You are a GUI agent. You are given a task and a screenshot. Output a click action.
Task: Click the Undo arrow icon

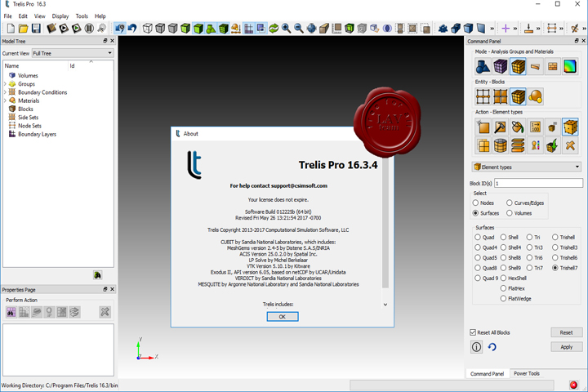coord(132,28)
